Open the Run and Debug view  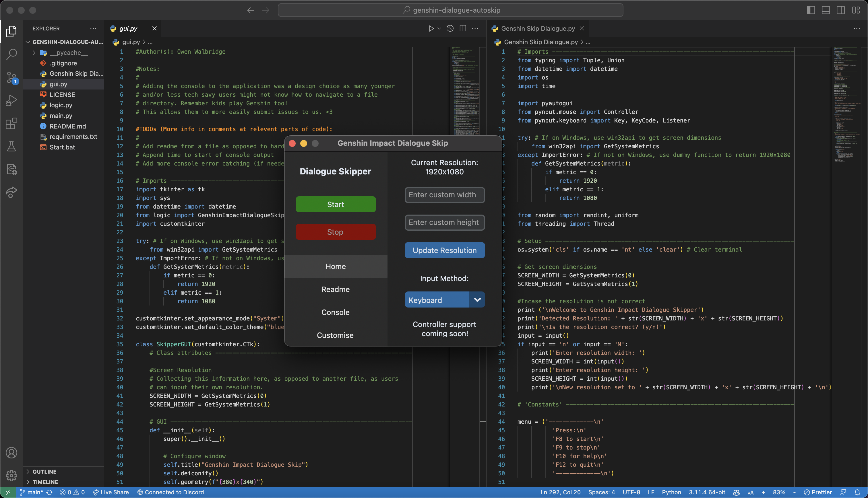12,100
